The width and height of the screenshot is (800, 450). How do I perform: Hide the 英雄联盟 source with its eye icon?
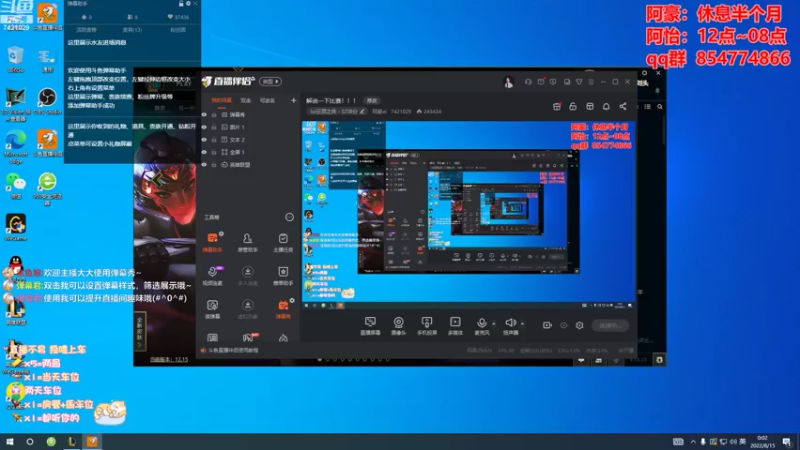pos(205,165)
